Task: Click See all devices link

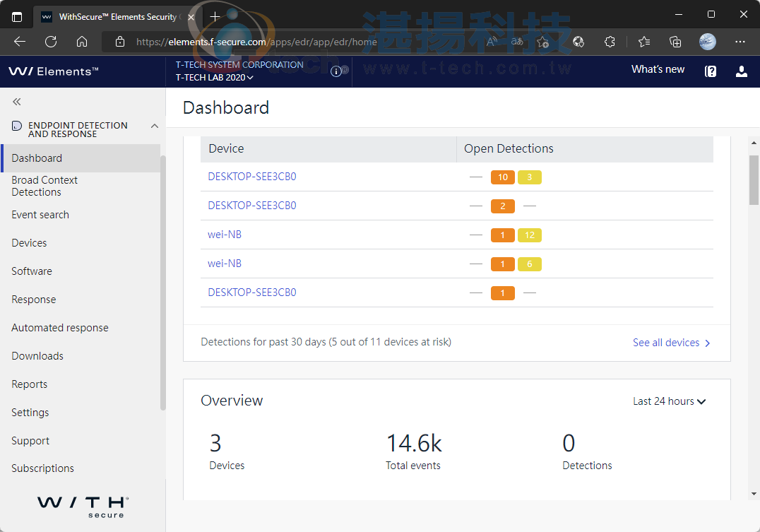Action: pyautogui.click(x=671, y=343)
